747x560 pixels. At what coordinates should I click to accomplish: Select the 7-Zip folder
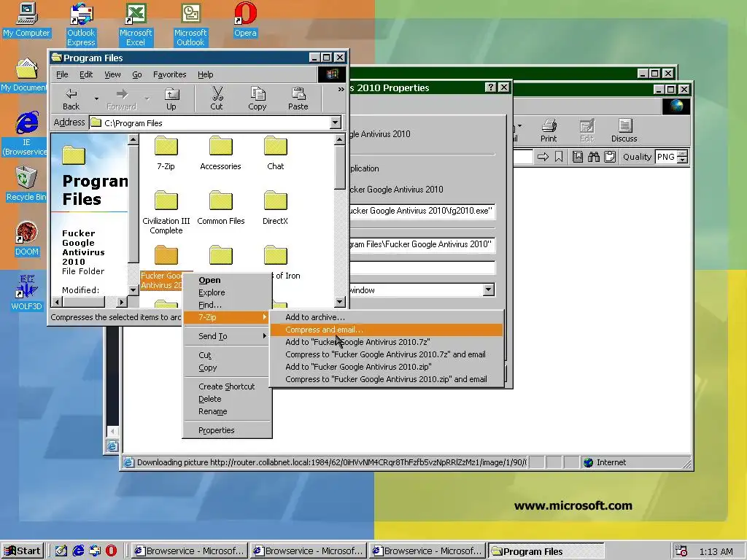coord(166,153)
